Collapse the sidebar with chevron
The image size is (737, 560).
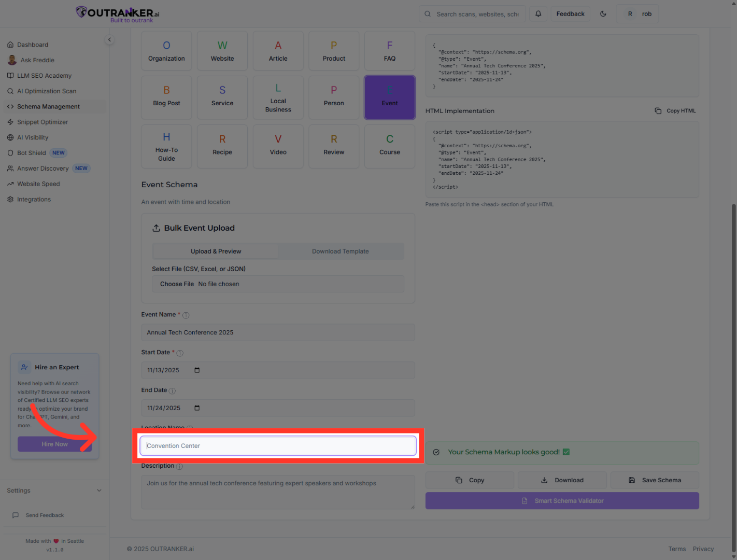pos(109,39)
